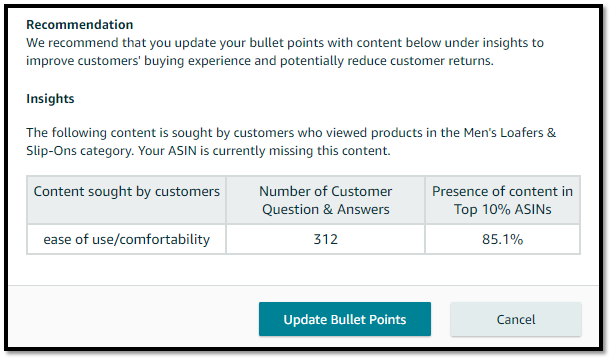Cancel the recommendation dialog
Screen dimensions: 612x360
[516, 319]
